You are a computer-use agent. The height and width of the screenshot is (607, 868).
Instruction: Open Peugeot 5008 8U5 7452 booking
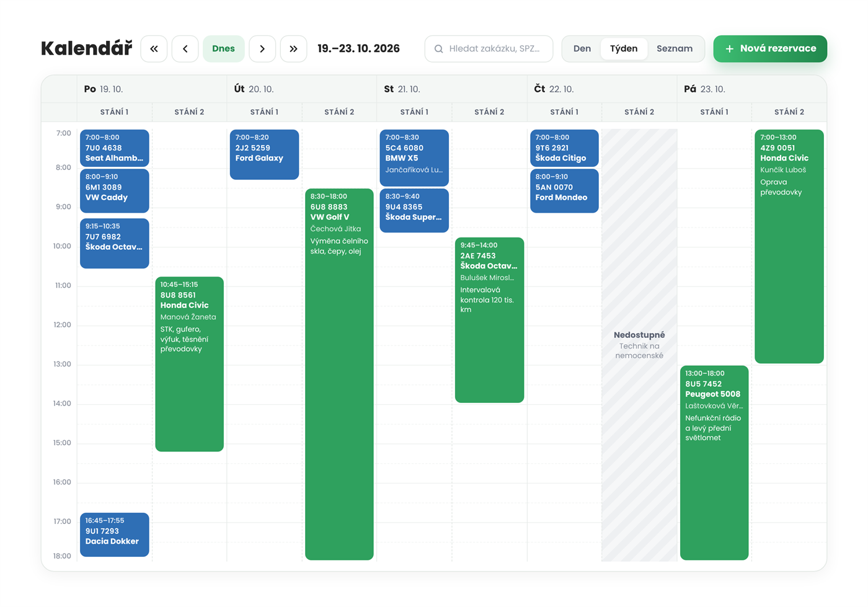point(714,463)
